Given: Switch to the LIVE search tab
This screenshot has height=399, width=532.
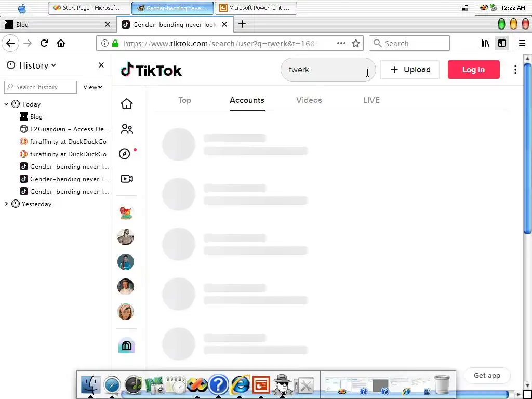Looking at the screenshot, I should (x=371, y=100).
